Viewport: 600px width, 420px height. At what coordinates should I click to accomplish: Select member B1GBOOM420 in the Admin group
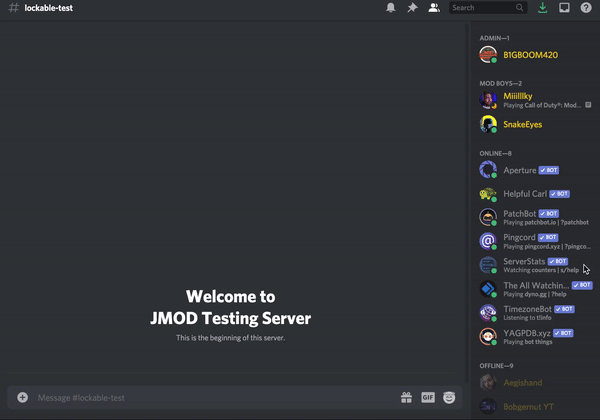point(530,54)
